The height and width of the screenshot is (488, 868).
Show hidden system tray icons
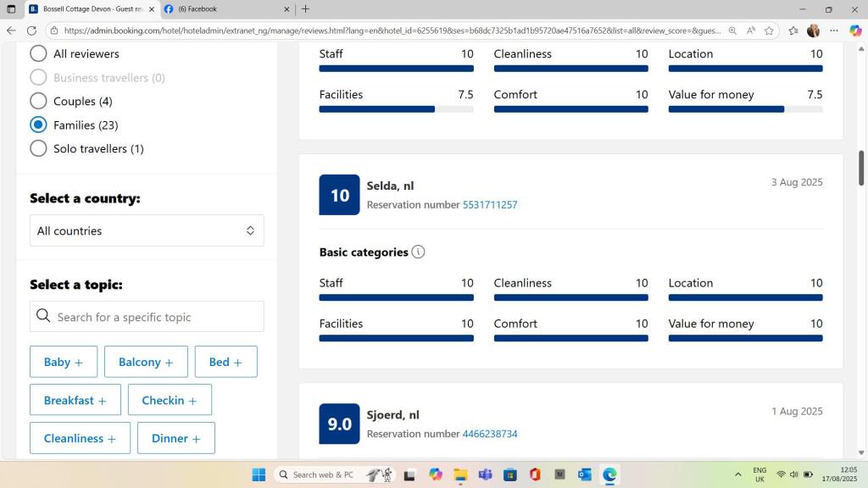click(x=737, y=474)
